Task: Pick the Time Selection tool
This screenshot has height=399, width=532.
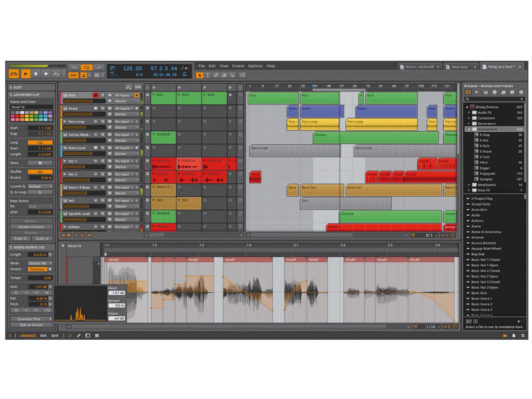Action: point(208,75)
